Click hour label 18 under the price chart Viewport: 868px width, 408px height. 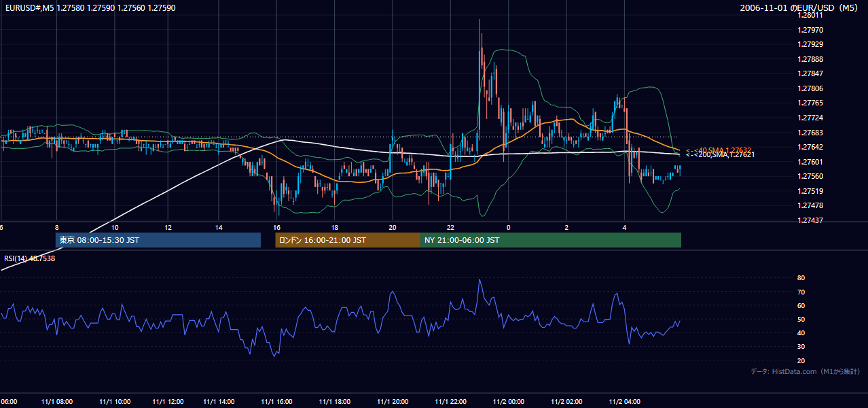tap(334, 227)
